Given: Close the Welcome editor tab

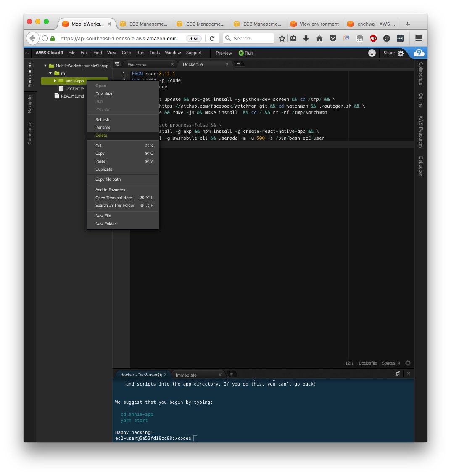Looking at the screenshot, I should [x=172, y=64].
